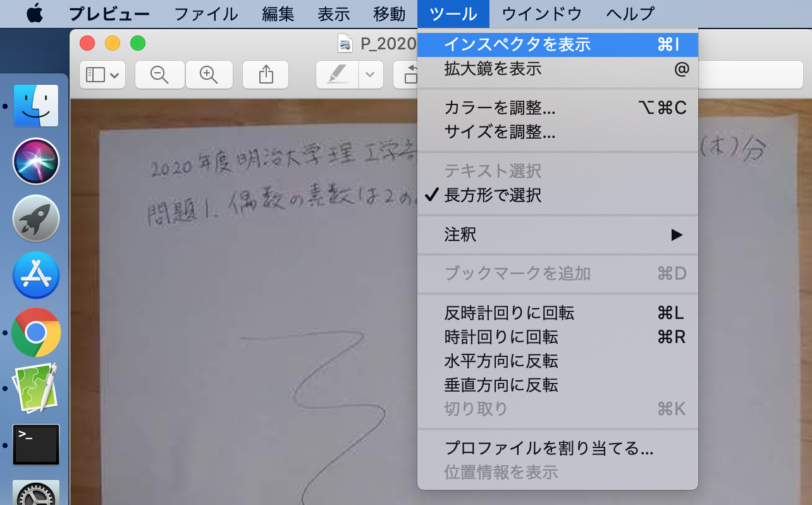Open App Store from the Dock

(x=36, y=275)
